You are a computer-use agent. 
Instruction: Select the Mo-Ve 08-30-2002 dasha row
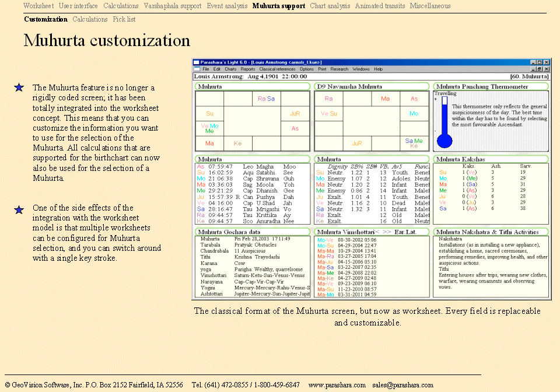click(x=347, y=240)
